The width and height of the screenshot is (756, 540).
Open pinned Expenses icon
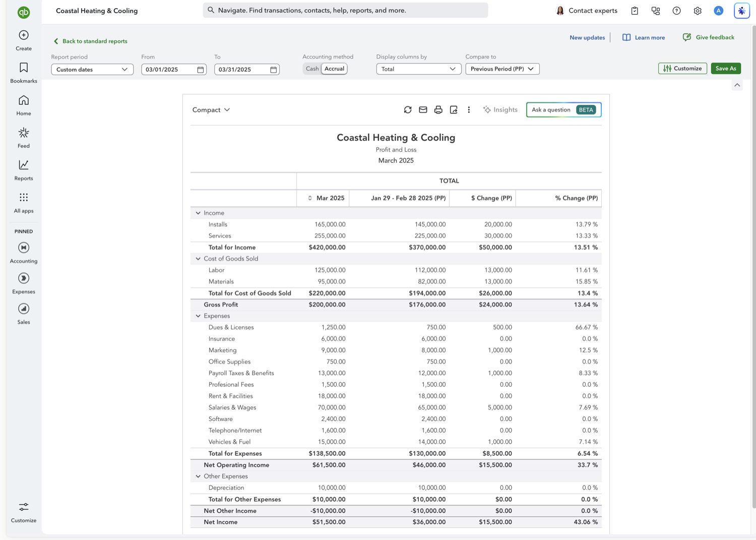(x=24, y=278)
